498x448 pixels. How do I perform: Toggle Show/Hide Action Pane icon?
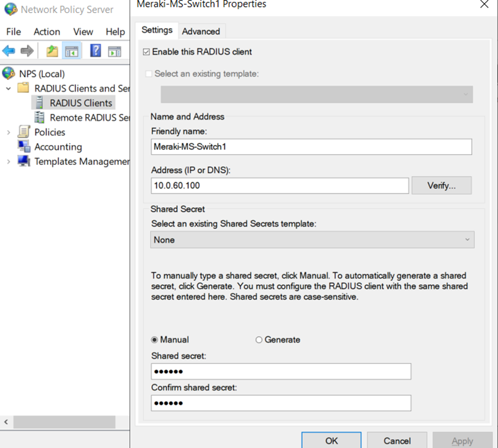(x=114, y=51)
